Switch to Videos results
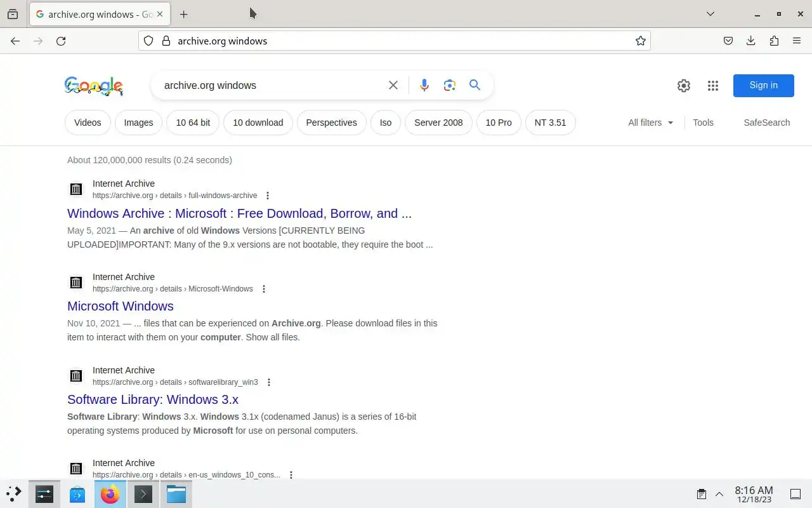Image resolution: width=812 pixels, height=508 pixels. point(88,123)
